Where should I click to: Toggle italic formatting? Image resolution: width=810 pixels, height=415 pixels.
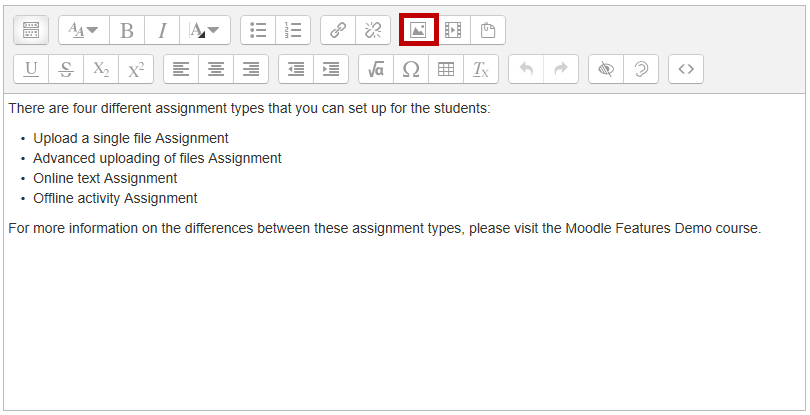(161, 30)
